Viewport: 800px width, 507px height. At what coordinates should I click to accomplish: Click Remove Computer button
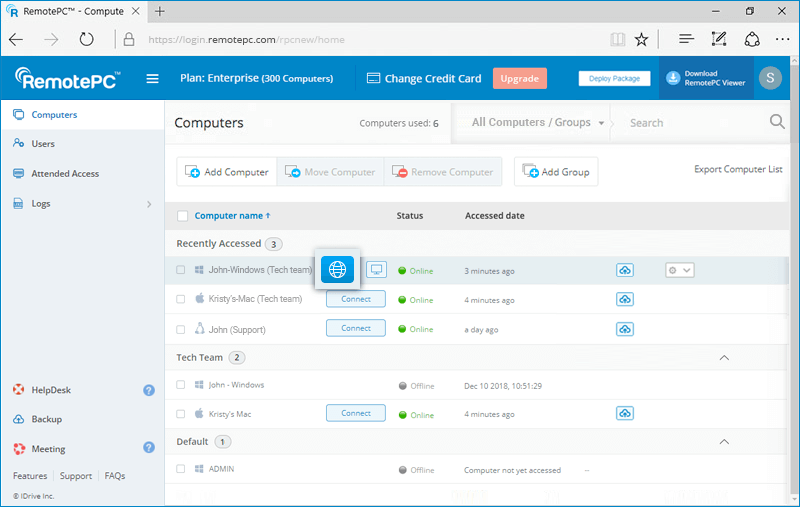[442, 172]
